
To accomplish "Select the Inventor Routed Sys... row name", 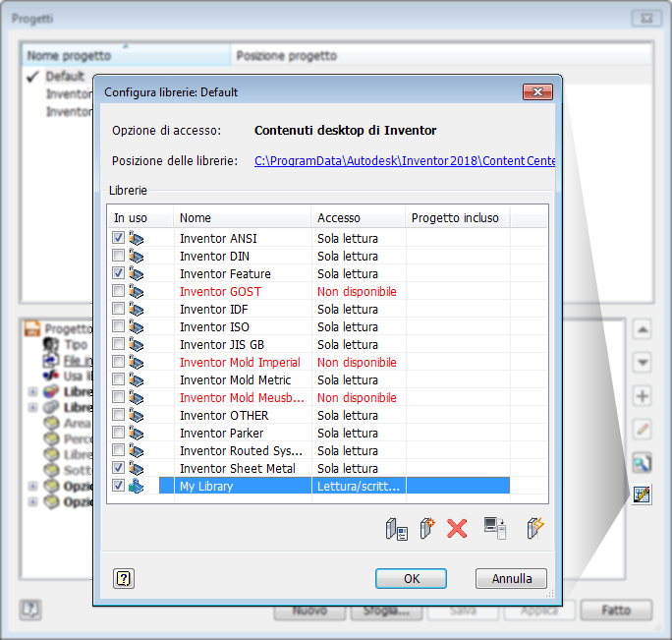I will click(x=242, y=451).
